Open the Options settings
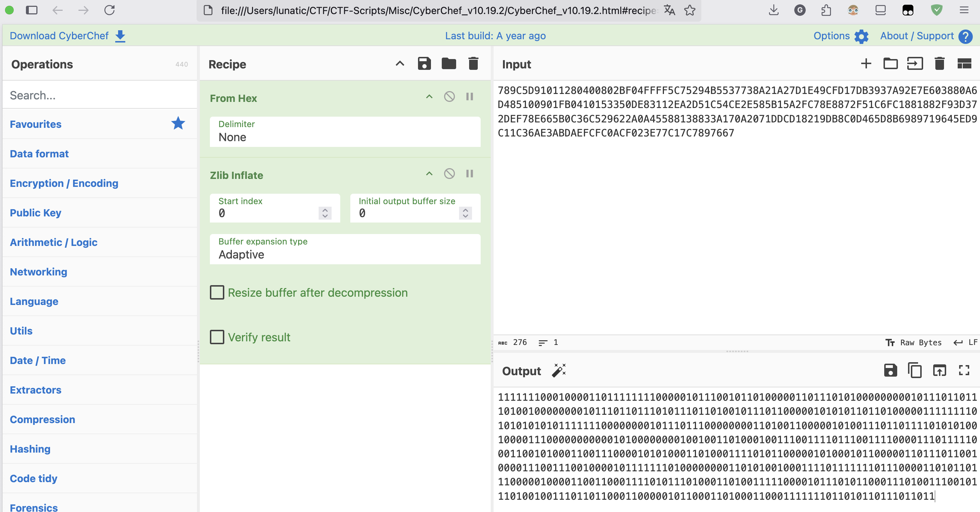980x512 pixels. [841, 36]
